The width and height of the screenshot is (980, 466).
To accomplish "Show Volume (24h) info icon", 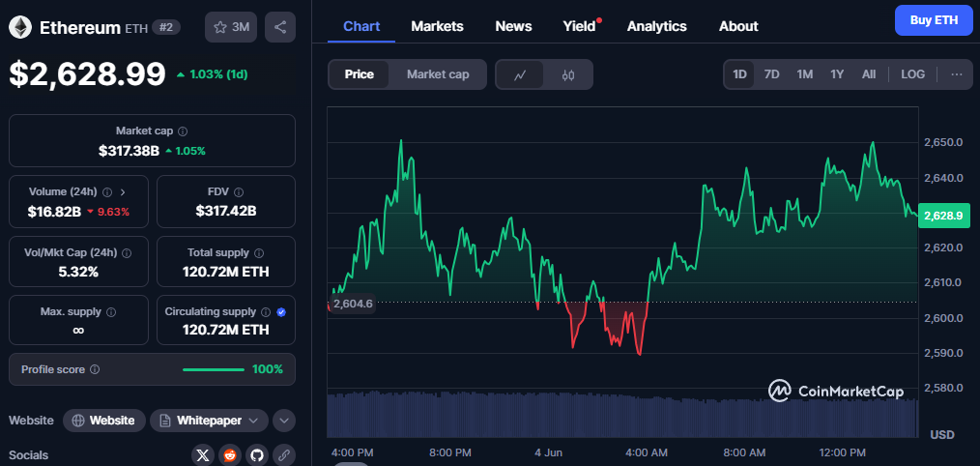I will 107,192.
